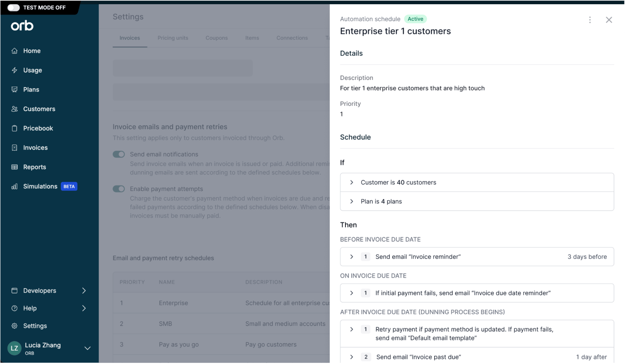
Task: Open the SMB schedule row
Action: (x=221, y=324)
